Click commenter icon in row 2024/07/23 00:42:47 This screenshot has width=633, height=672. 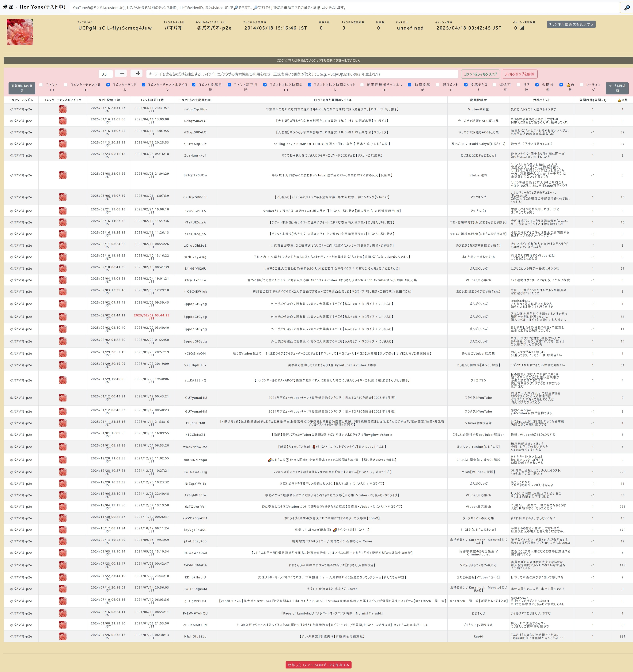[63, 565]
